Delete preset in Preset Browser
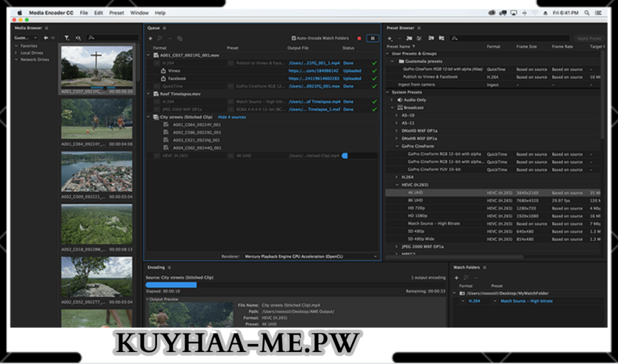This screenshot has height=364, width=618. [399, 38]
